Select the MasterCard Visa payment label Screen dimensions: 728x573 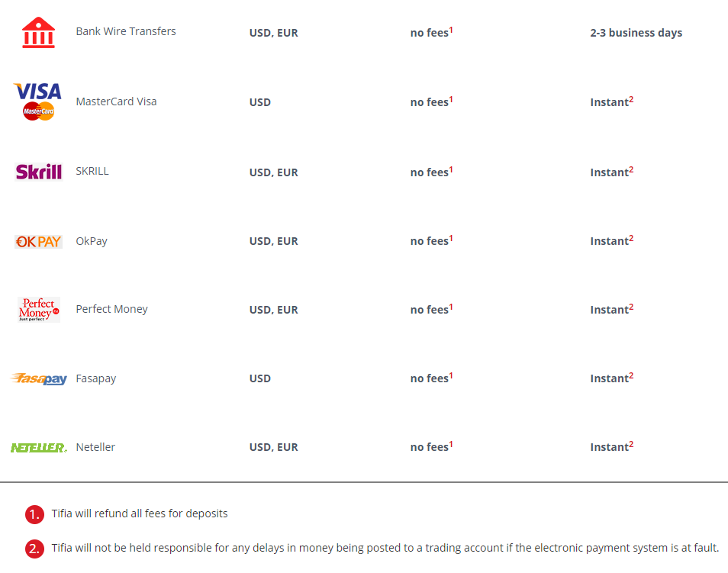116,101
